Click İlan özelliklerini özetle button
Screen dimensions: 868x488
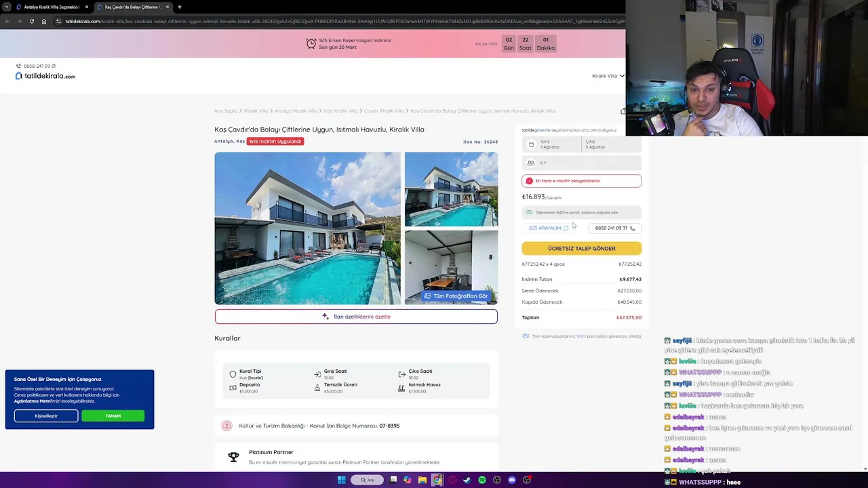tap(356, 317)
